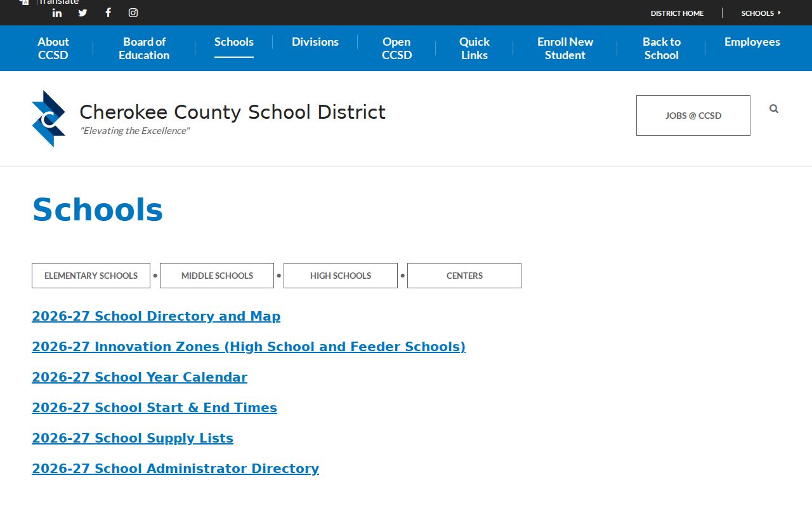
Task: Open the Employees menu item
Action: point(752,42)
